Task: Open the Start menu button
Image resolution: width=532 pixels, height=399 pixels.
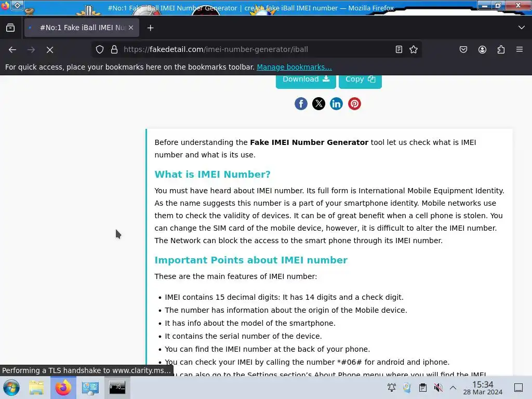Action: pyautogui.click(x=11, y=388)
